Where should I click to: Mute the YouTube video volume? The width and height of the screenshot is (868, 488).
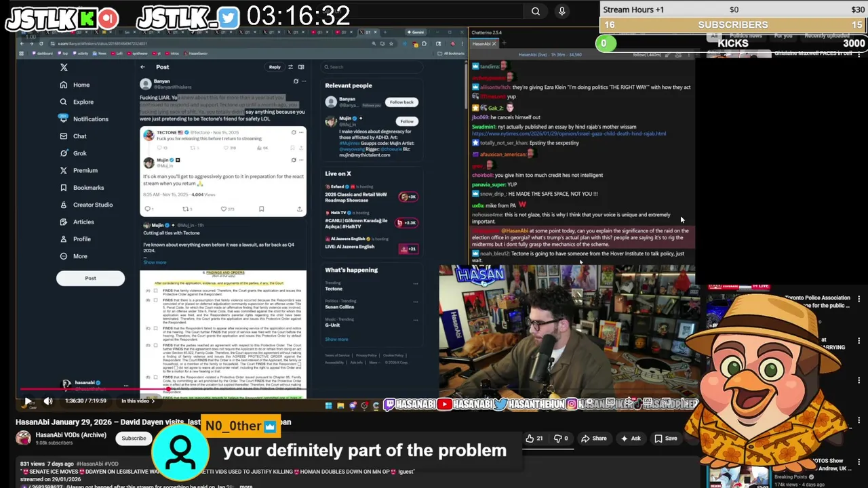48,401
